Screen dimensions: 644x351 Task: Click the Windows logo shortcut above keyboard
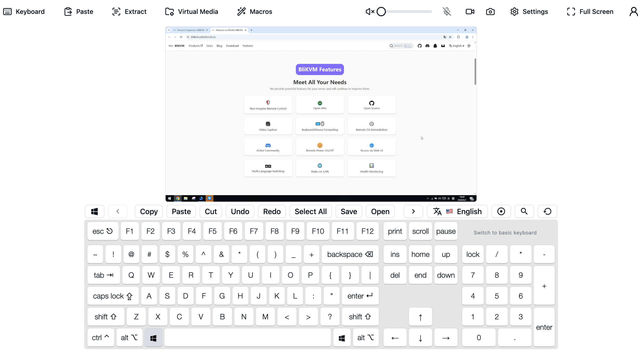click(95, 211)
